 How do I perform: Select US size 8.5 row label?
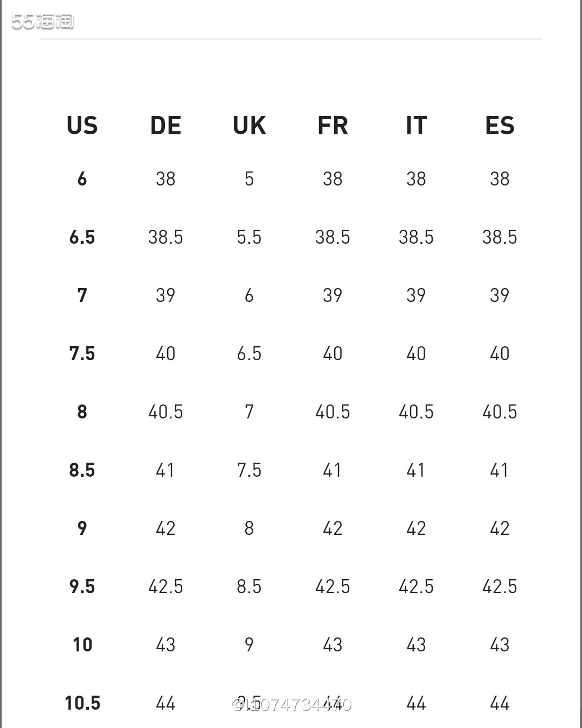click(82, 470)
